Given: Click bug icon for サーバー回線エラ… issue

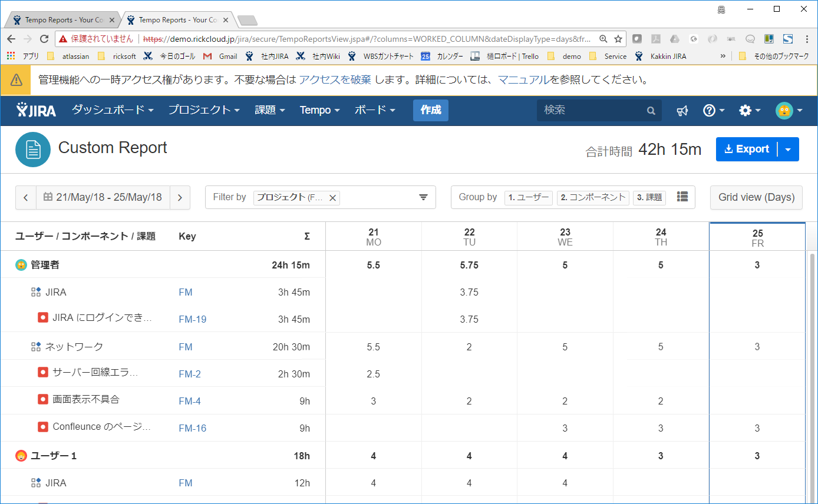Looking at the screenshot, I should click(43, 373).
